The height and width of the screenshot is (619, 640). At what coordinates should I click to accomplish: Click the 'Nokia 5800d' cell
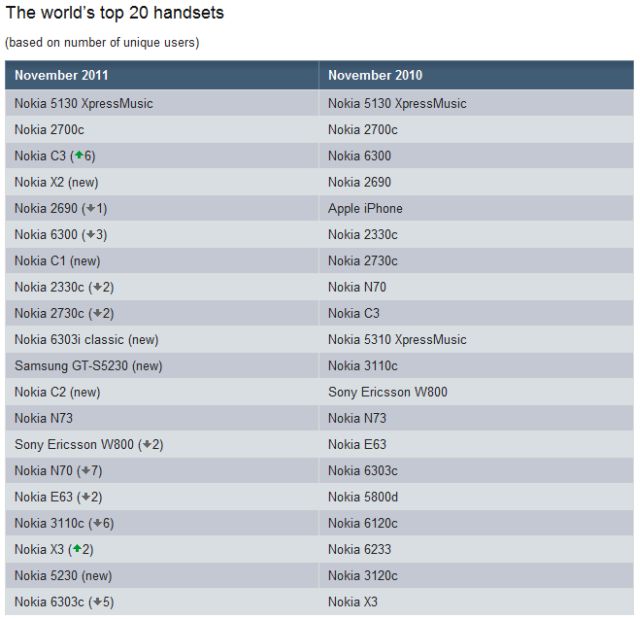click(476, 497)
